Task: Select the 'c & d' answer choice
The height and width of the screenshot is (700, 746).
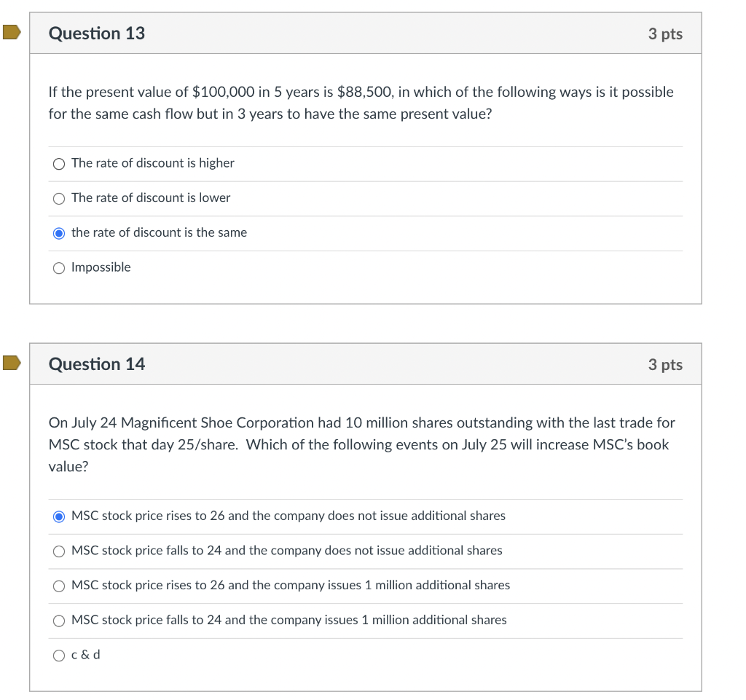Action: (x=58, y=655)
